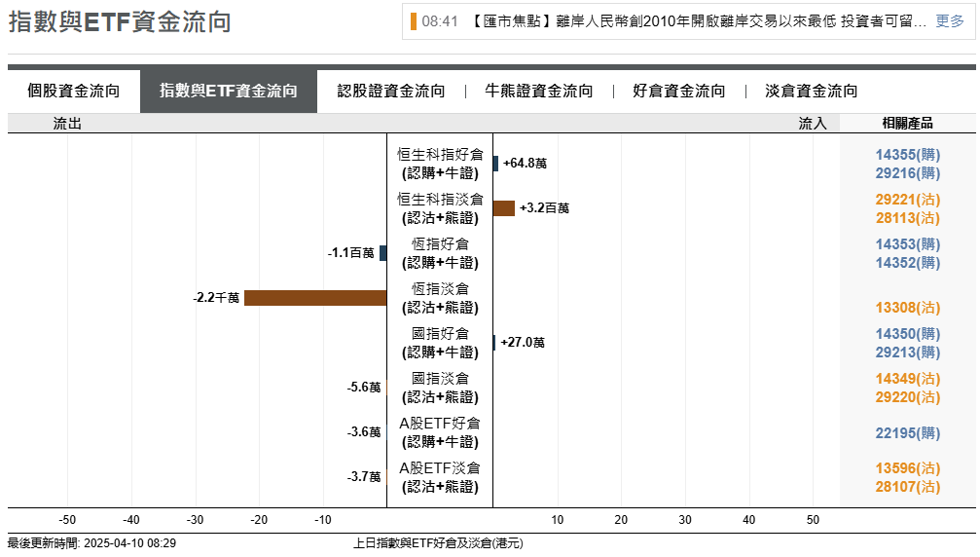Go to 好倉資金流向 tab

point(678,92)
